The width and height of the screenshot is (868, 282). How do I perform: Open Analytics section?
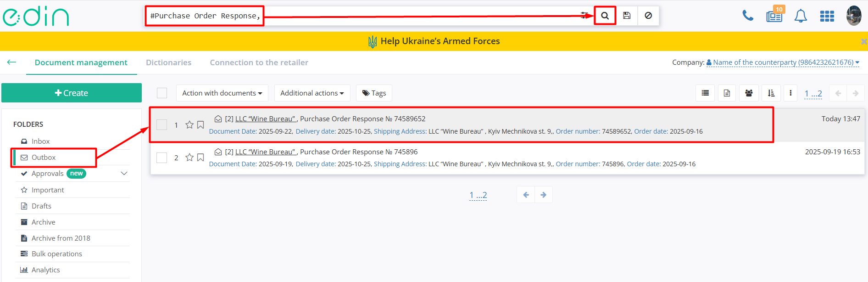pyautogui.click(x=45, y=270)
